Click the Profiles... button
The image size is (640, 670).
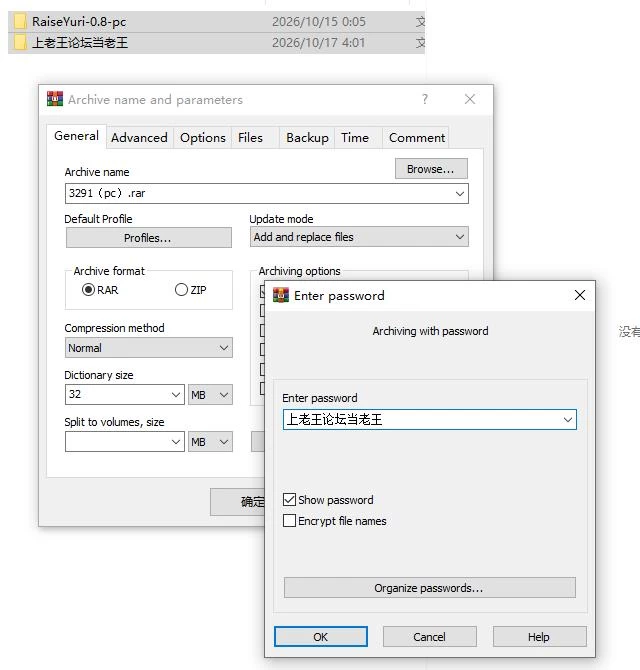[149, 238]
